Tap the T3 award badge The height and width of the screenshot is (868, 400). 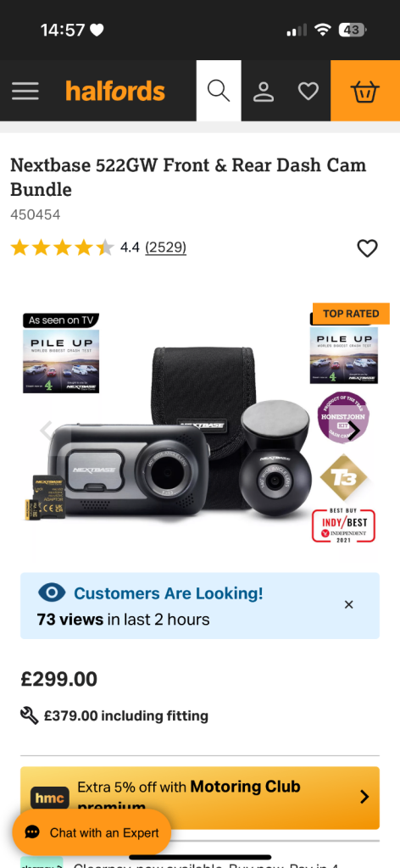tap(343, 477)
